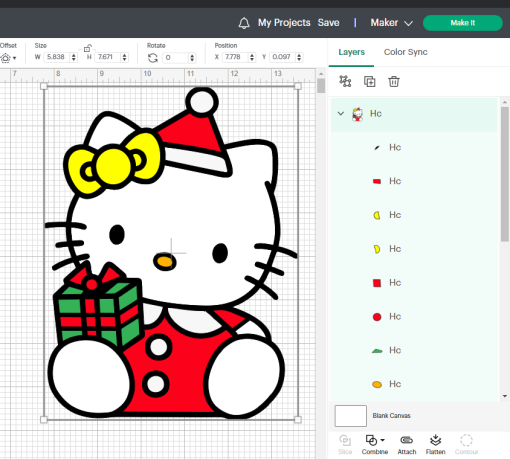
Task: Click the Group layers icon
Action: (345, 81)
